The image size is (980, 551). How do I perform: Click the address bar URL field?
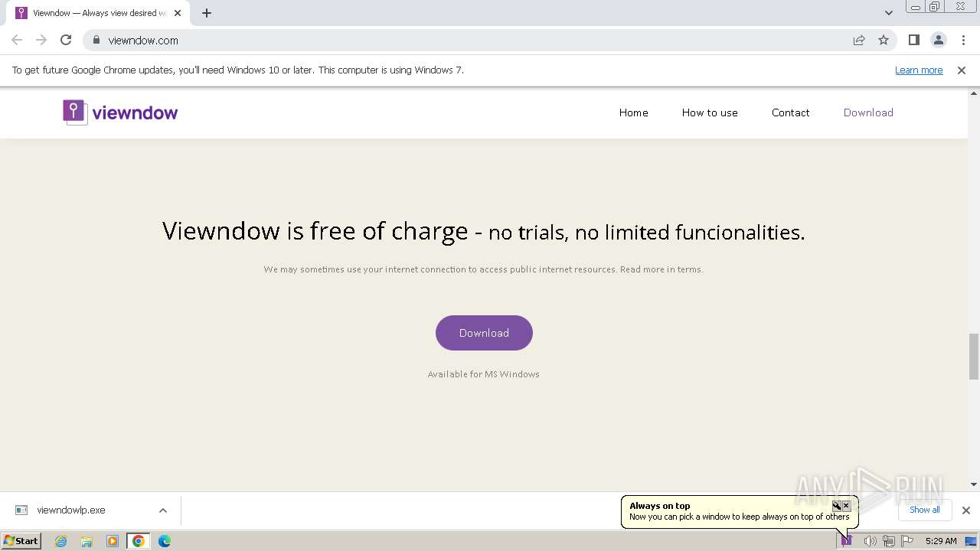475,40
